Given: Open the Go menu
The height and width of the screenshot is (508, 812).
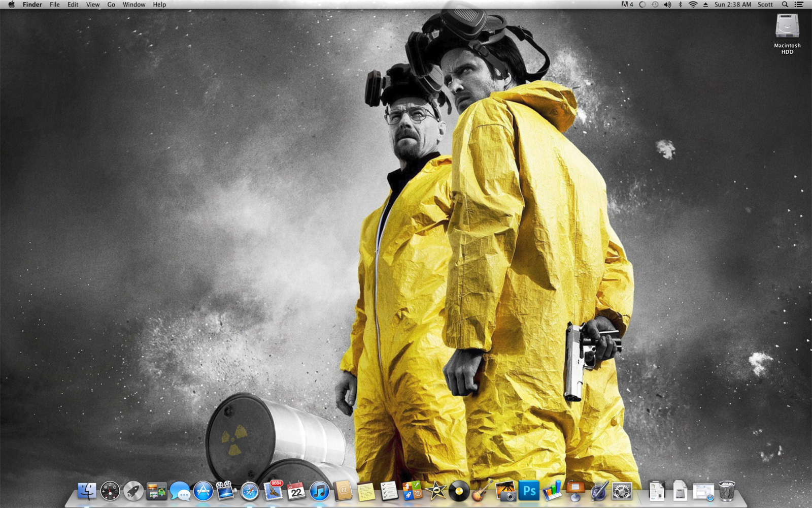Looking at the screenshot, I should coord(111,5).
